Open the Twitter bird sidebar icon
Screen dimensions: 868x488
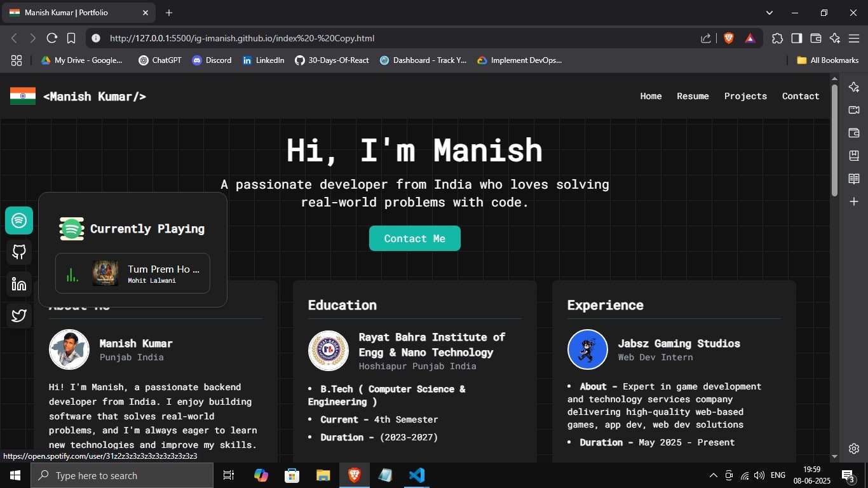coord(19,315)
